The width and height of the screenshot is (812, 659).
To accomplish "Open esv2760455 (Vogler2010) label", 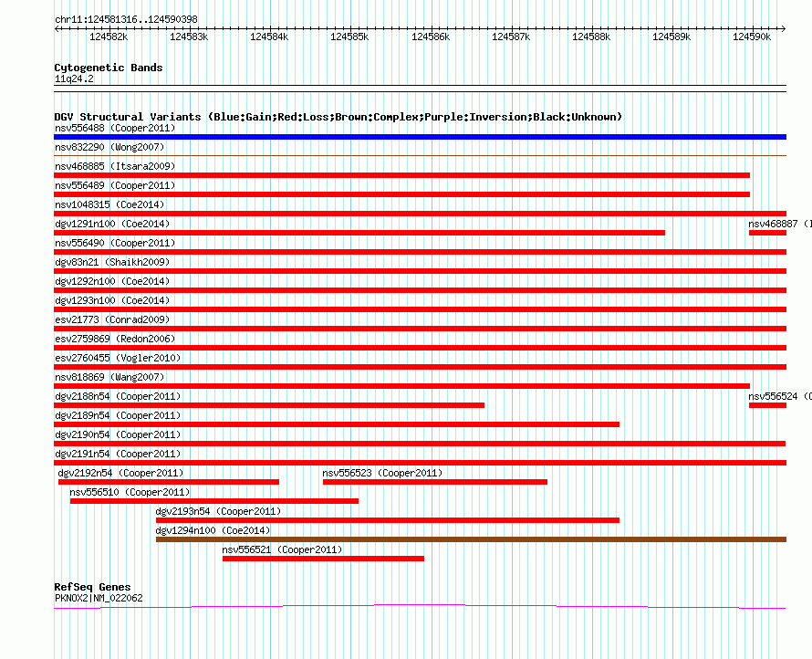I will pyautogui.click(x=118, y=358).
